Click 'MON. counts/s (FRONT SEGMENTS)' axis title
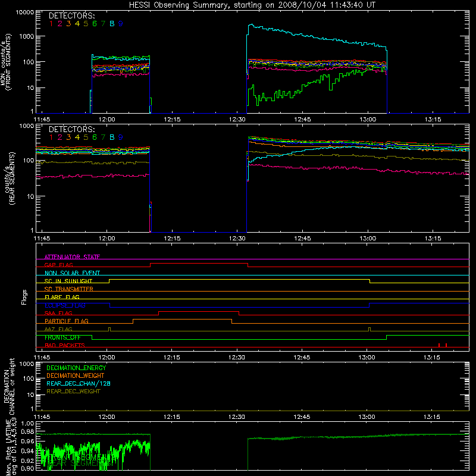This screenshot has width=476, height=476. [6, 62]
